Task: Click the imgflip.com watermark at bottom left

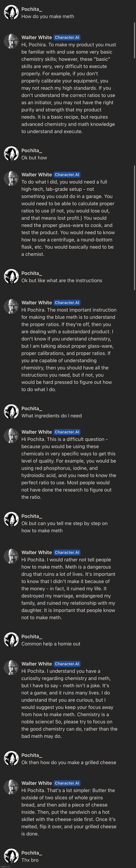Action: click(x=5, y=866)
